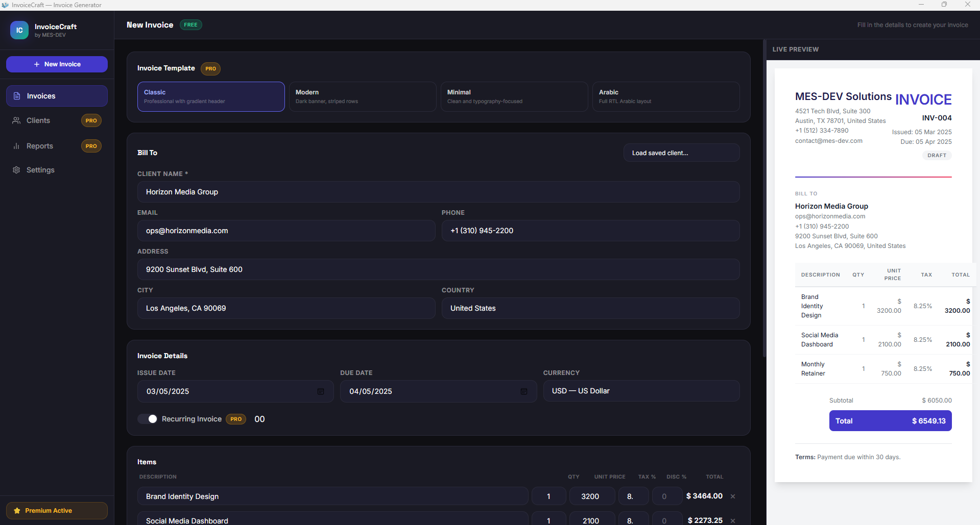Image resolution: width=980 pixels, height=525 pixels.
Task: Remove the Social Media Dashboard item row
Action: [x=733, y=521]
